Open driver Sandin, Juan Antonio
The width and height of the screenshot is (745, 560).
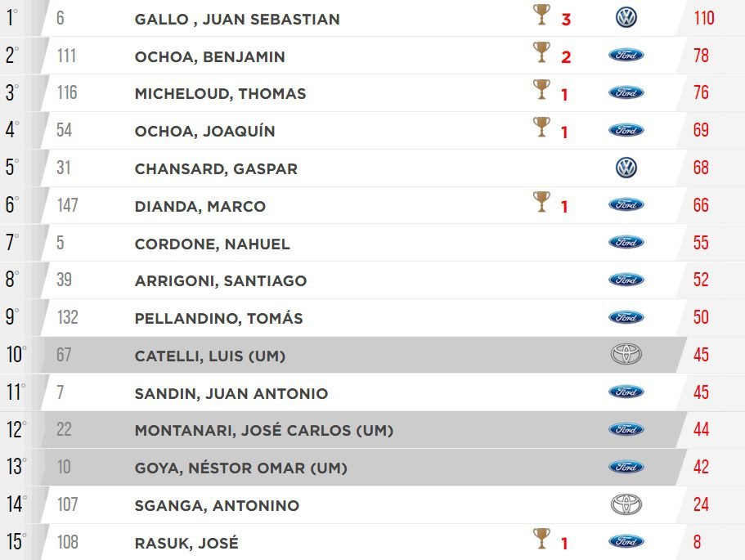coord(231,393)
